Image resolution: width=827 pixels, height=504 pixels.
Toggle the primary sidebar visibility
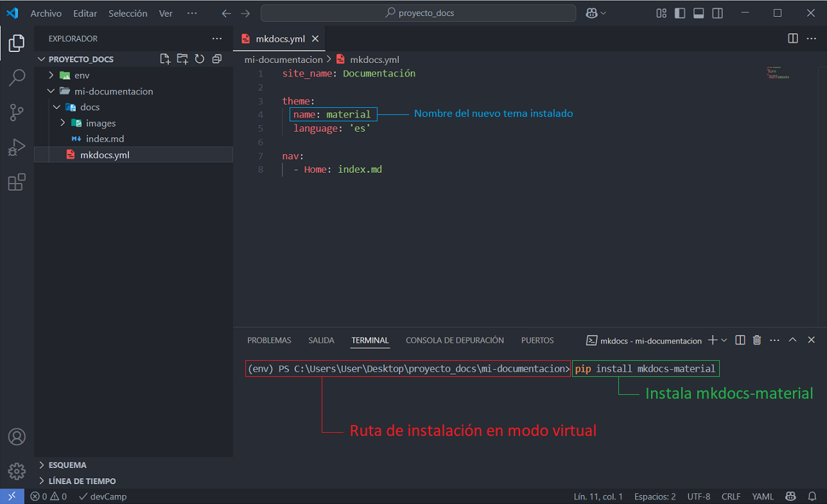coord(680,13)
